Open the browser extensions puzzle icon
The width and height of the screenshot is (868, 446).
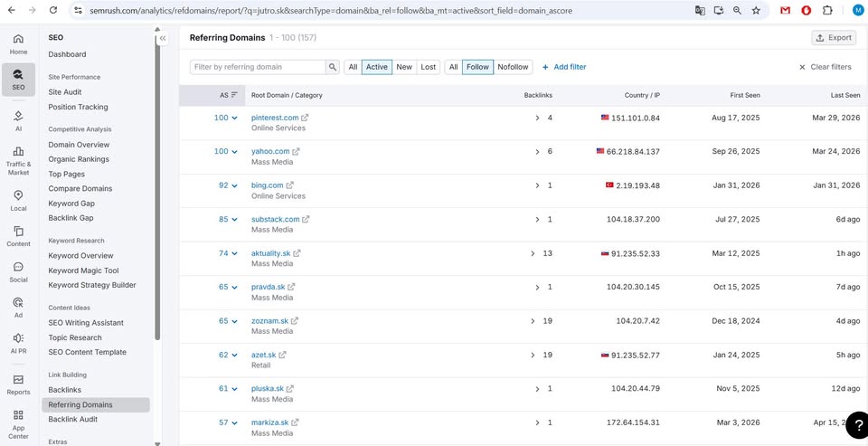click(827, 11)
